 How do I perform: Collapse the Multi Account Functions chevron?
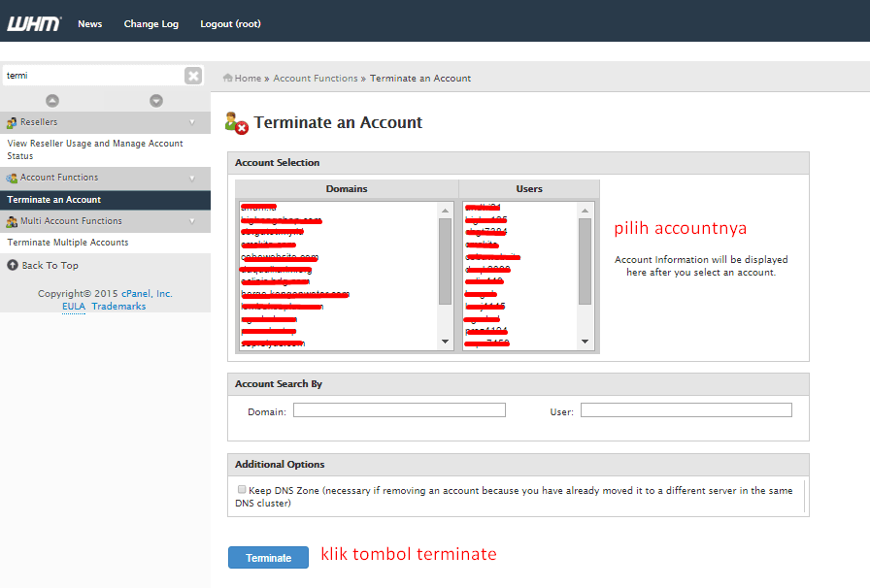tap(192, 221)
